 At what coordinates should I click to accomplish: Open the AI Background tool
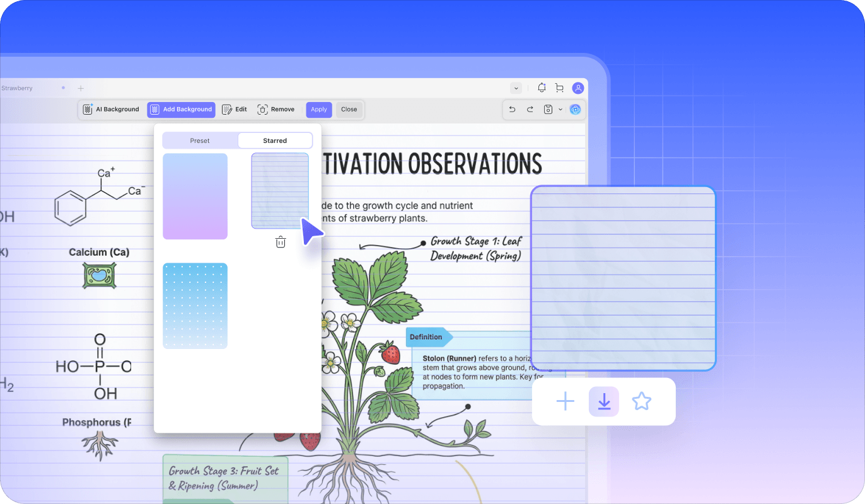111,110
